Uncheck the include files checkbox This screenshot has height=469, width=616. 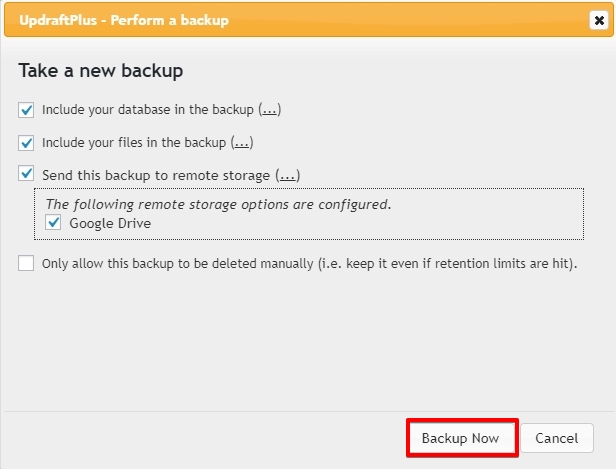tap(26, 143)
